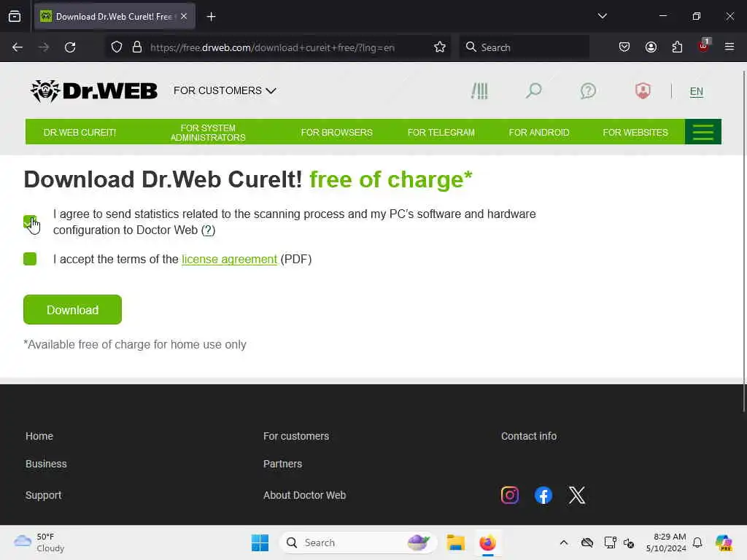Open Firefox View button
The width and height of the screenshot is (747, 560).
coord(15,17)
